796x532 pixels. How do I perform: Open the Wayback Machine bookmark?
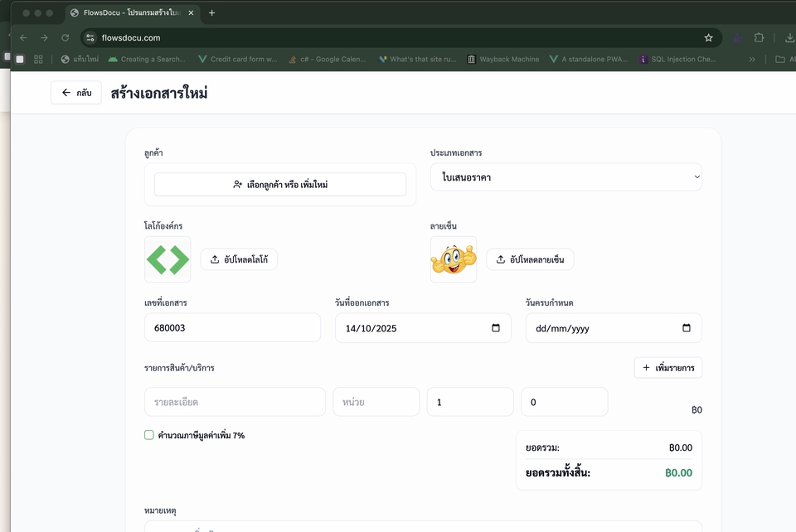(x=502, y=60)
